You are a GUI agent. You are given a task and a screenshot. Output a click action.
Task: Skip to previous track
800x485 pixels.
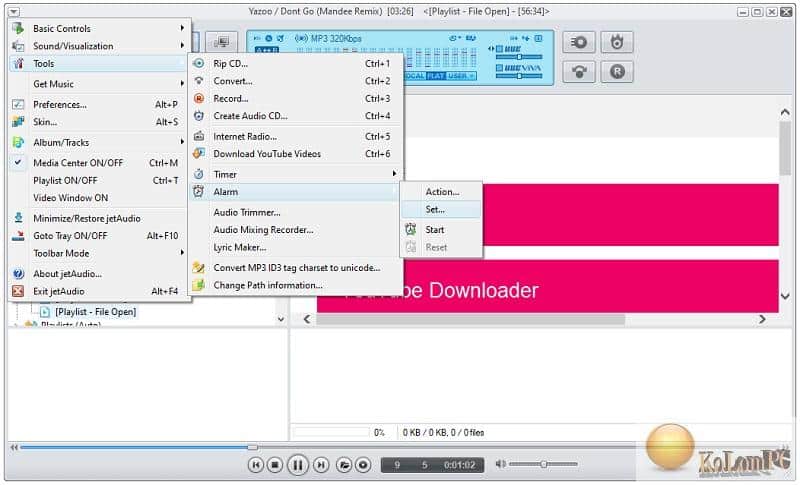256,465
